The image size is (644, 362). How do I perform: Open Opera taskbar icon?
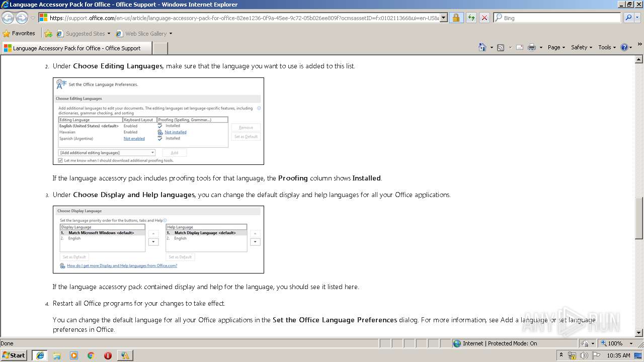click(108, 355)
